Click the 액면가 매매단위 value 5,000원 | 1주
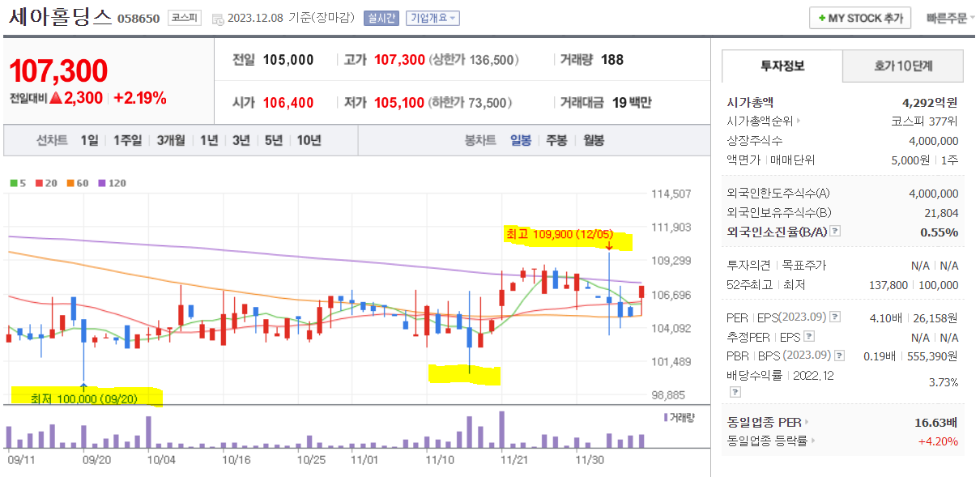Image resolution: width=980 pixels, height=477 pixels. (x=924, y=160)
